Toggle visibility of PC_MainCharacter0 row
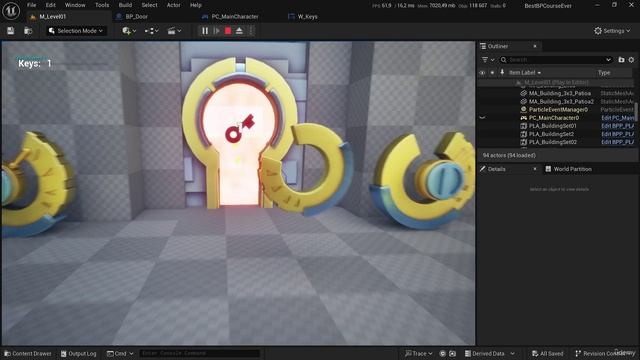This screenshot has height=360, width=640. [x=482, y=118]
